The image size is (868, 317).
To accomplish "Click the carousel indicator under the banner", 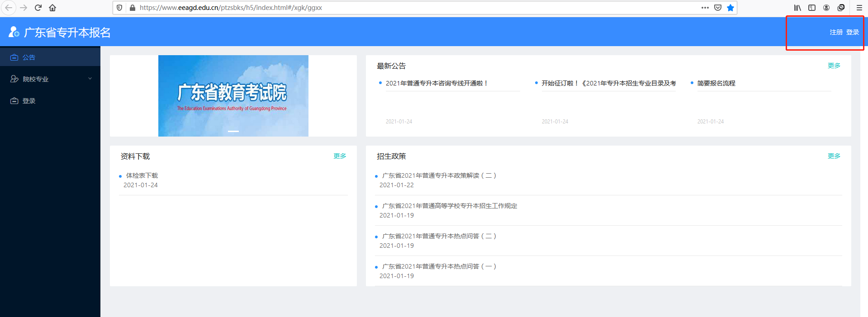I will click(x=233, y=131).
